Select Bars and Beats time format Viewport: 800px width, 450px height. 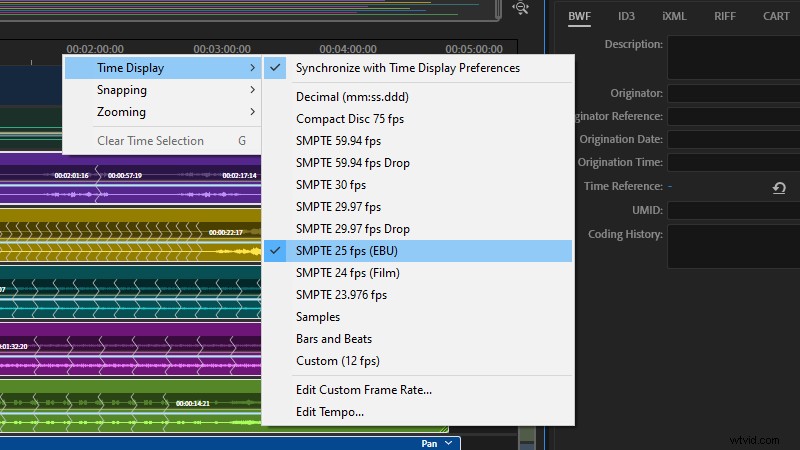click(x=418, y=339)
